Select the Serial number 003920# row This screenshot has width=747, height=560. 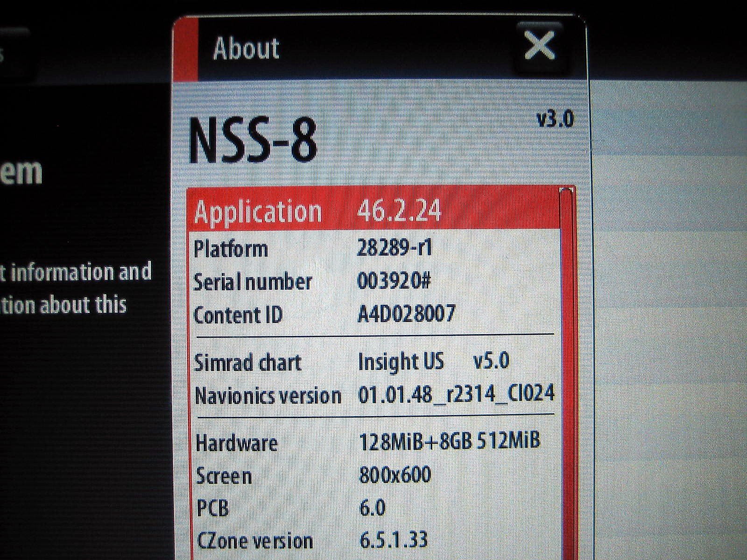(327, 281)
